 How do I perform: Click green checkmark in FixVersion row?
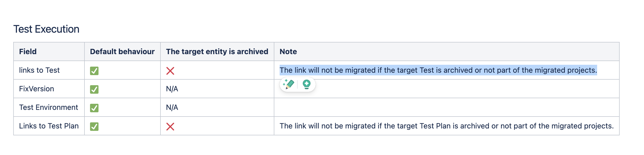pyautogui.click(x=94, y=89)
